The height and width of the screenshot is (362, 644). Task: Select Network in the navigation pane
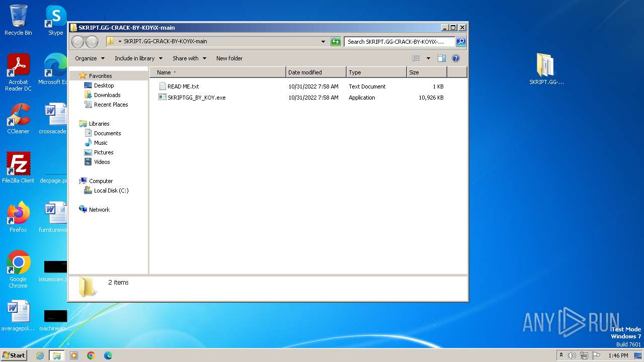pos(99,210)
